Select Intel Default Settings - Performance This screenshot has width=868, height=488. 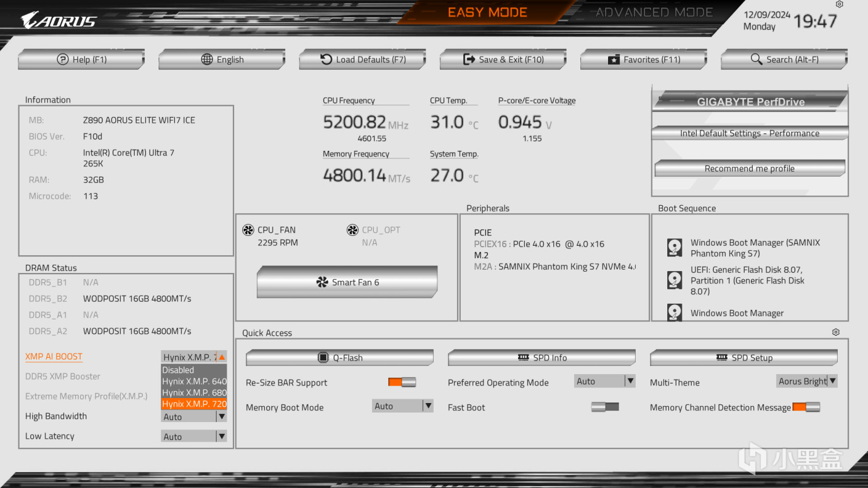[750, 133]
